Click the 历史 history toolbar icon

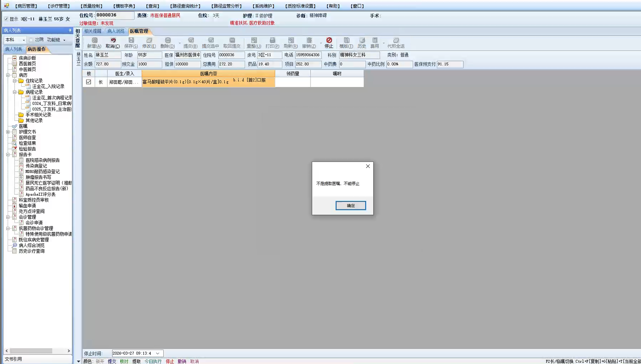pos(362,43)
